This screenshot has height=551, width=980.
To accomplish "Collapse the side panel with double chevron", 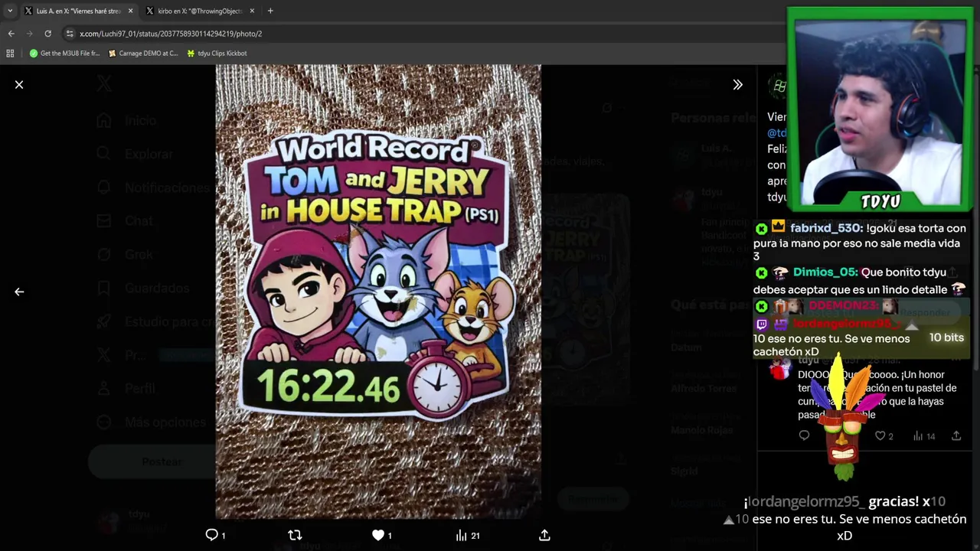I will (x=737, y=85).
